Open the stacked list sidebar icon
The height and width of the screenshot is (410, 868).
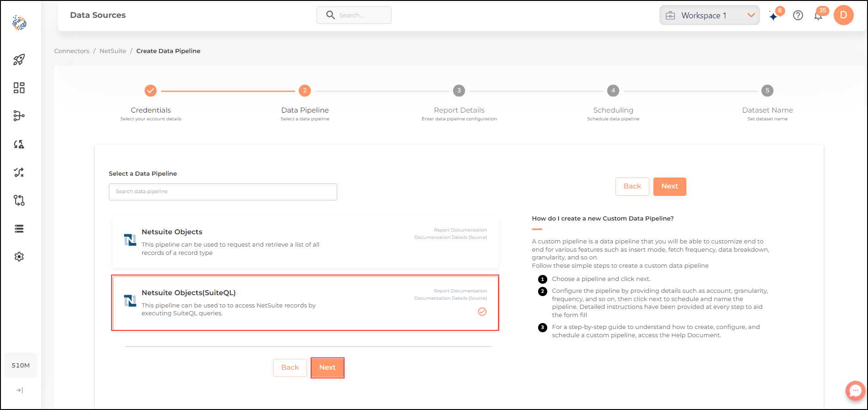(x=19, y=229)
